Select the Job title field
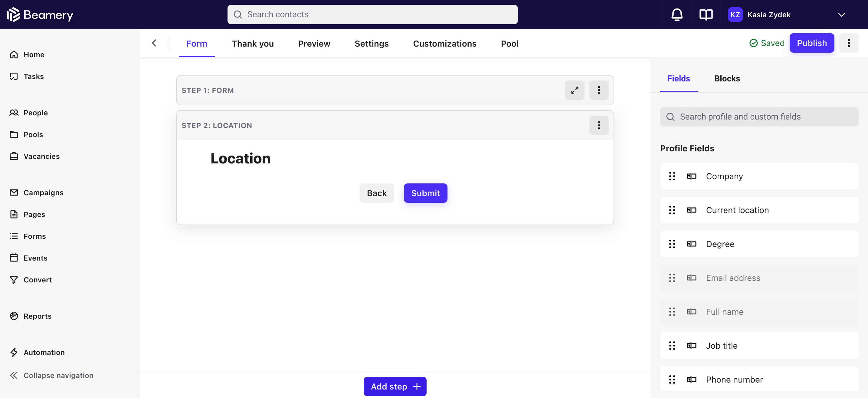 [x=759, y=346]
